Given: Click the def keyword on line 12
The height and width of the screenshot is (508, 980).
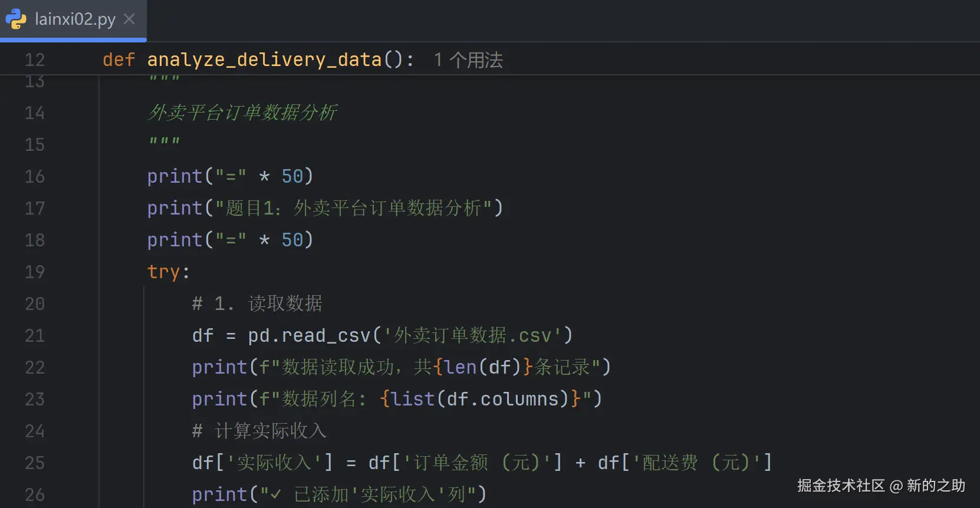Looking at the screenshot, I should 119,59.
